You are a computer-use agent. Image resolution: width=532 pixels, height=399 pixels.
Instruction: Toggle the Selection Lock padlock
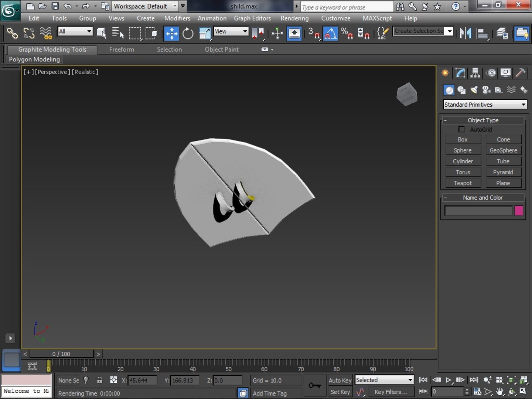(x=99, y=380)
